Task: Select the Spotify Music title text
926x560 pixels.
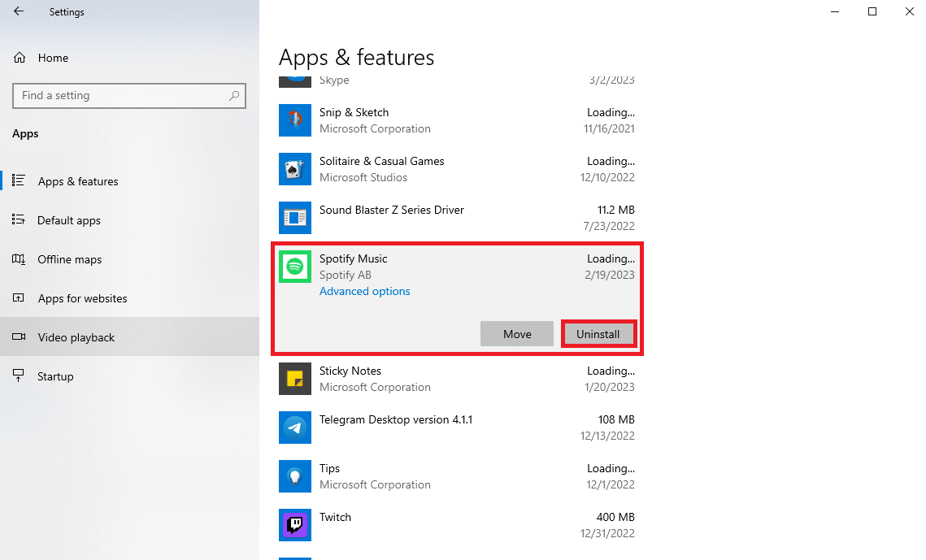Action: [x=353, y=258]
